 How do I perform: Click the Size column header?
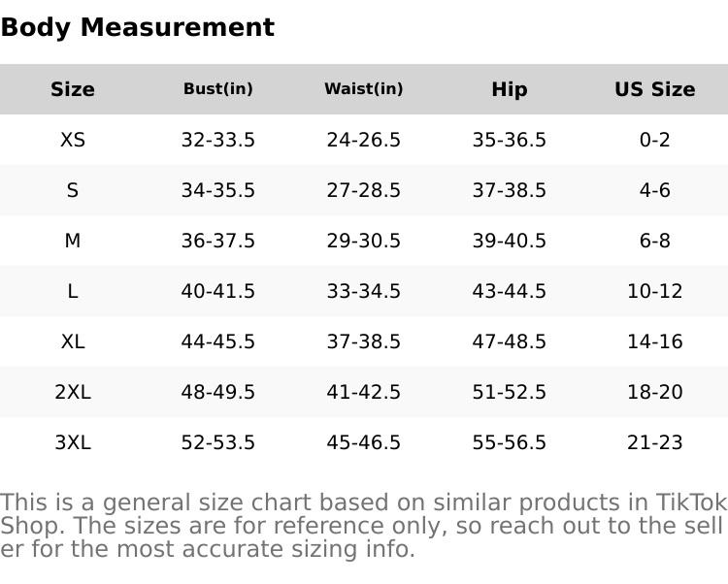pyautogui.click(x=73, y=89)
